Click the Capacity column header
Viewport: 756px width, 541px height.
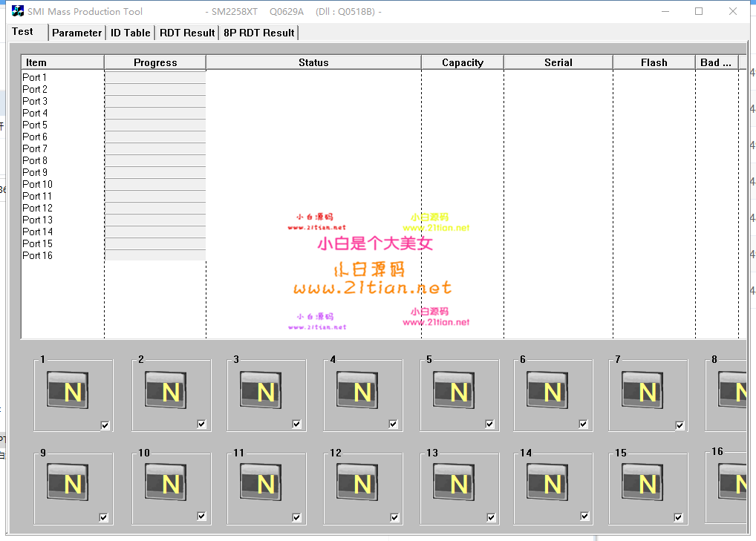point(462,63)
